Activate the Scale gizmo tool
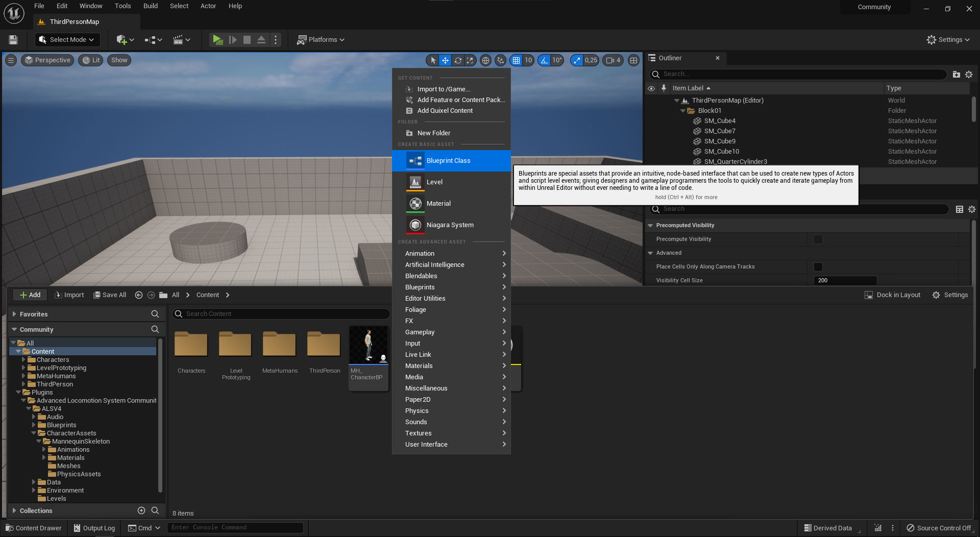The image size is (980, 537). 470,60
